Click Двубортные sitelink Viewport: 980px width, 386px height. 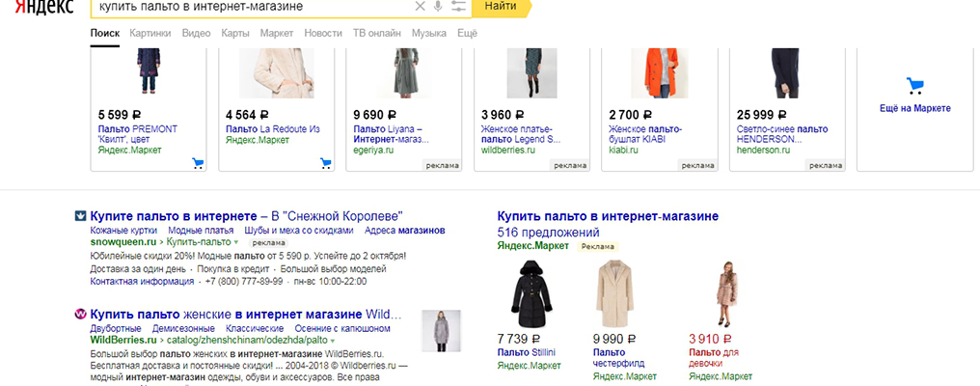[116, 328]
